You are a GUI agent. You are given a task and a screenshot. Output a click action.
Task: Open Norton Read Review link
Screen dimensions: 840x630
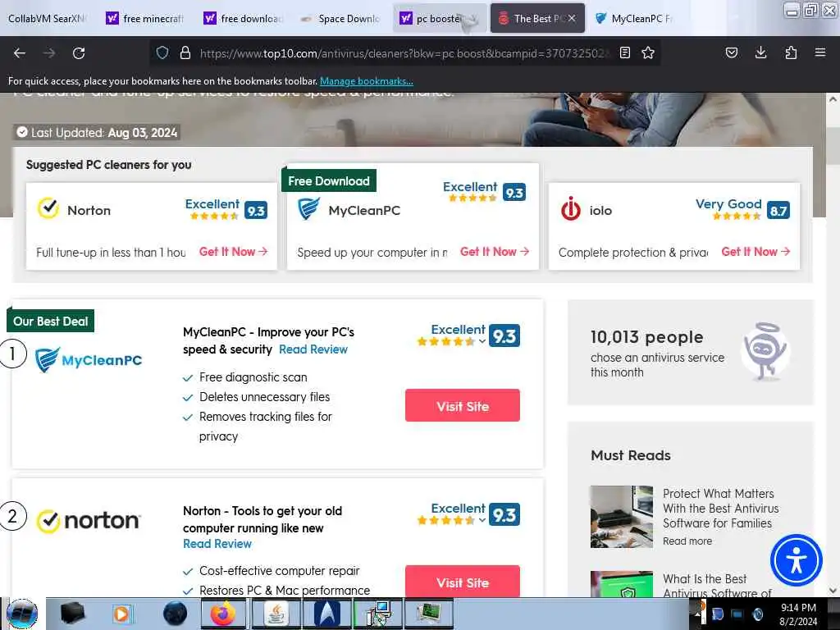click(217, 544)
